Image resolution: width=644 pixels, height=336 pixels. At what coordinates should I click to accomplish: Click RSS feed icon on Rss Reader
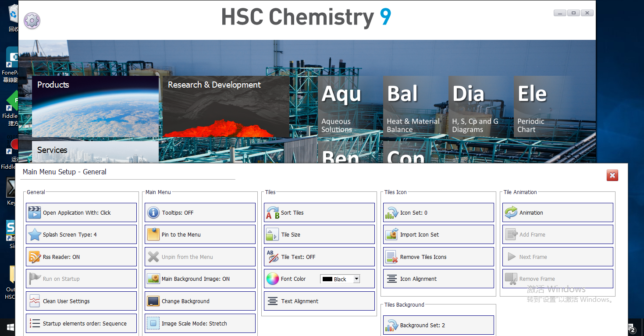tap(35, 257)
